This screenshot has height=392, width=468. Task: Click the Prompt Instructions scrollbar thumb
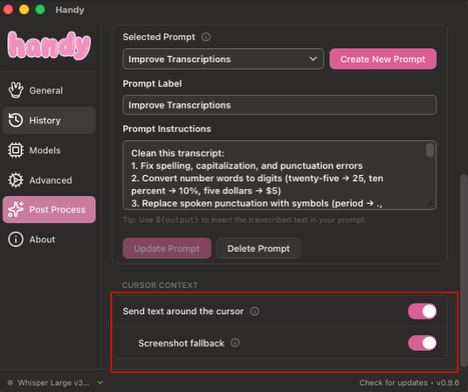pyautogui.click(x=430, y=150)
